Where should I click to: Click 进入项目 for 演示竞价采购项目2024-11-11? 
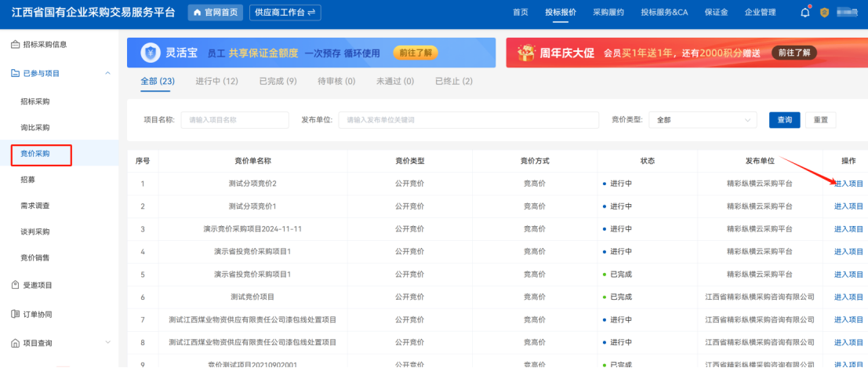(848, 229)
